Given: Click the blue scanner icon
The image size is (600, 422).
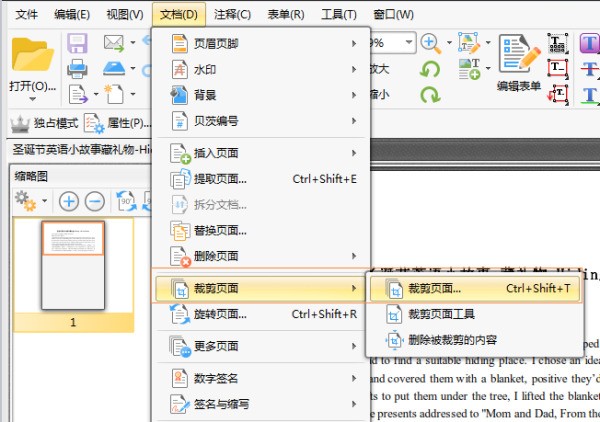Looking at the screenshot, I should (114, 68).
